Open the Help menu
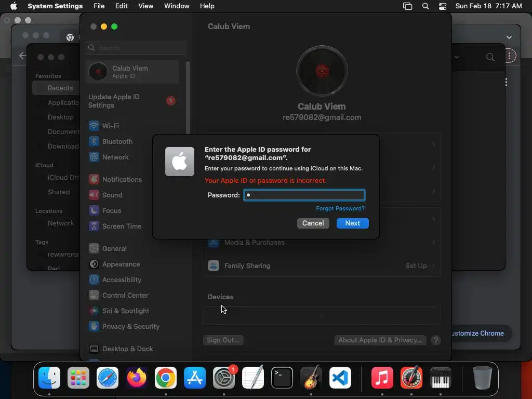The width and height of the screenshot is (532, 399). click(x=207, y=6)
